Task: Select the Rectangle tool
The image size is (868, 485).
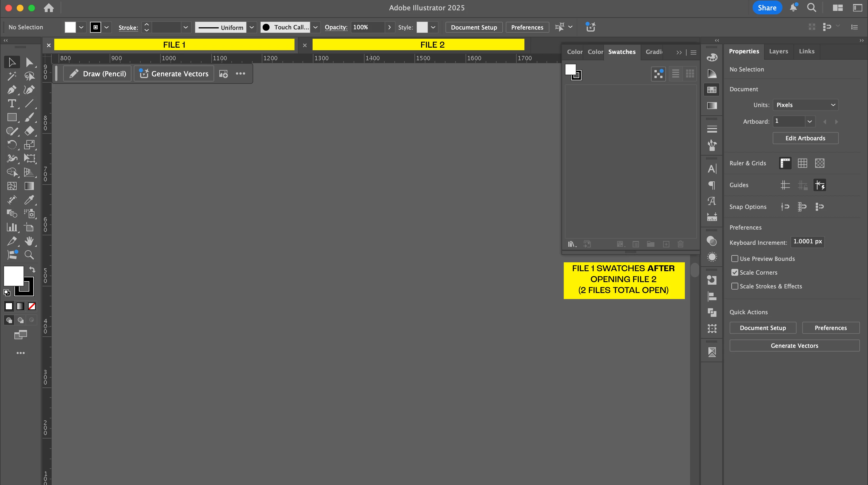Action: pyautogui.click(x=11, y=118)
